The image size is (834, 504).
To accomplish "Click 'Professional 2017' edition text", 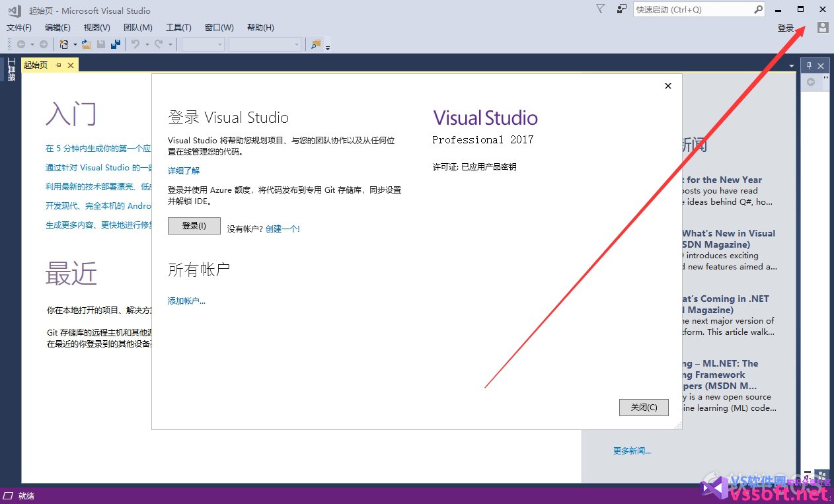I will coord(483,139).
